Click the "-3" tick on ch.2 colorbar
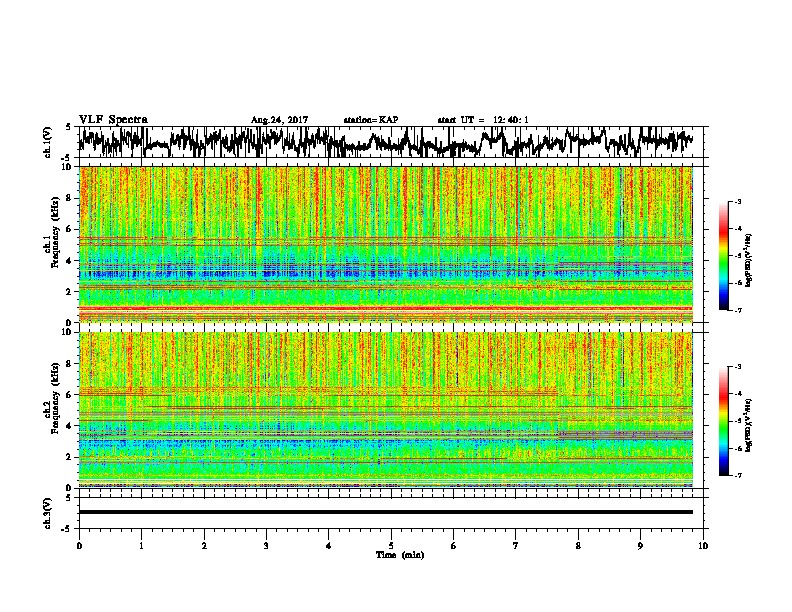Screen dimensions: 792x612 (x=737, y=367)
